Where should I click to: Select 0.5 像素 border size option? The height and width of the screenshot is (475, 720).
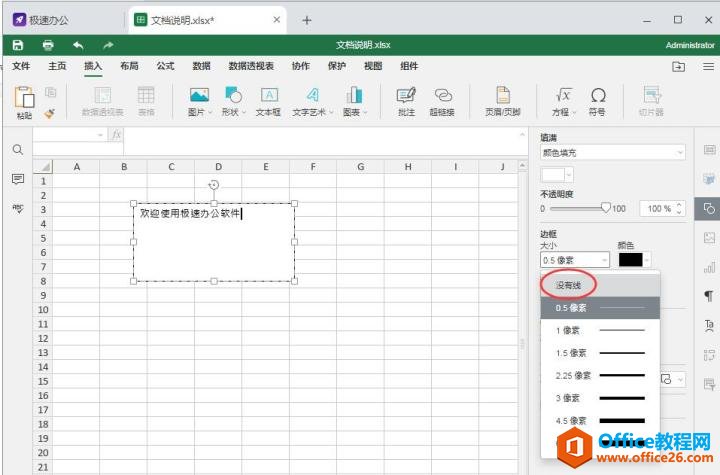(x=600, y=308)
